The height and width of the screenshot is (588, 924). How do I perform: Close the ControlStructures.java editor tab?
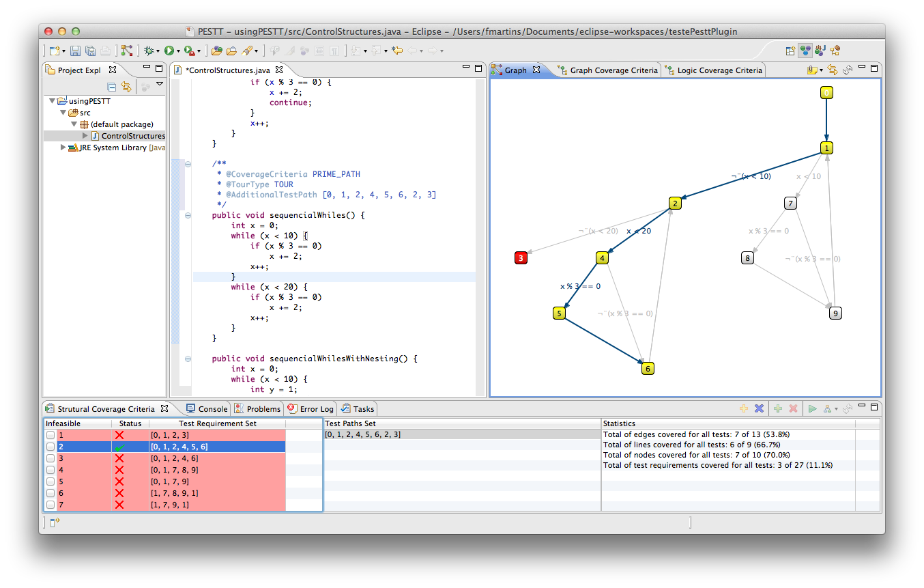pyautogui.click(x=279, y=70)
